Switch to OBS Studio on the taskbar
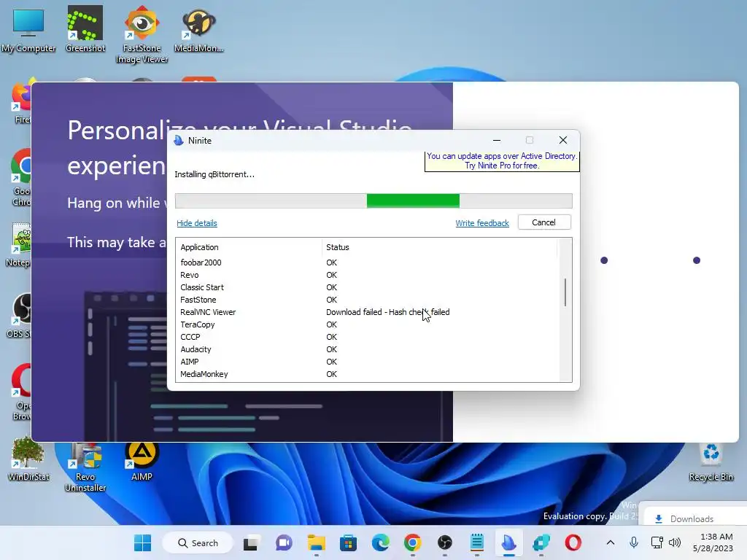The height and width of the screenshot is (560, 747). pos(444,542)
